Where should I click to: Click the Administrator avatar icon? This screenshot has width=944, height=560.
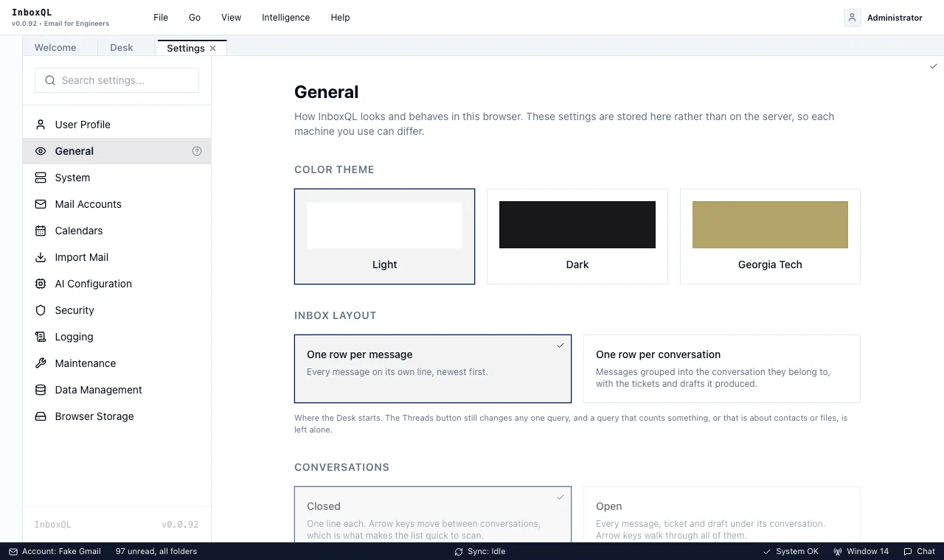click(x=853, y=18)
